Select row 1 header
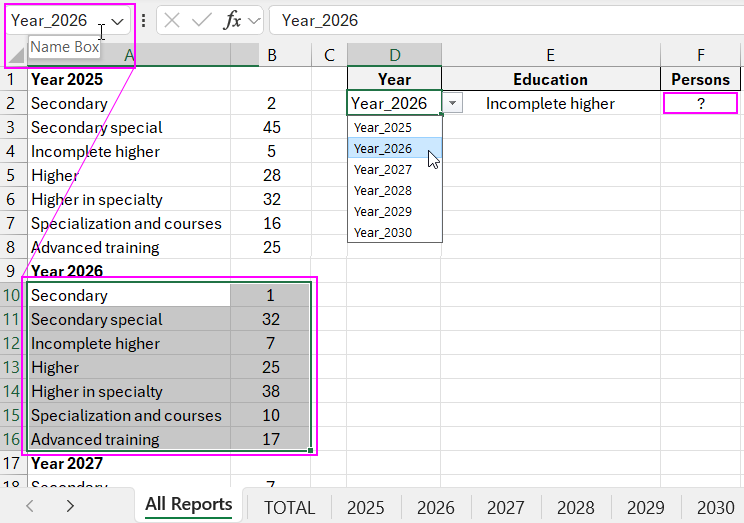The image size is (744, 523). [x=11, y=79]
